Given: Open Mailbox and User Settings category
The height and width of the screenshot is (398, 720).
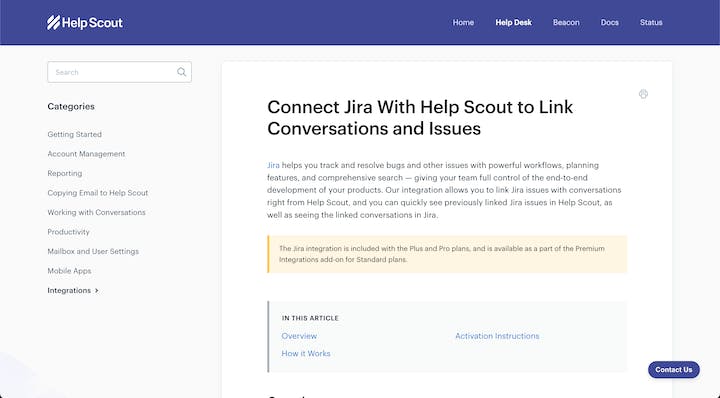Looking at the screenshot, I should pyautogui.click(x=93, y=252).
